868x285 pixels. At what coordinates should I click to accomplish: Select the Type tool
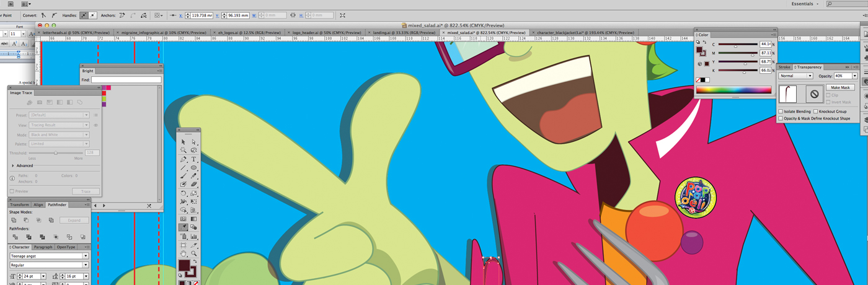tap(194, 159)
